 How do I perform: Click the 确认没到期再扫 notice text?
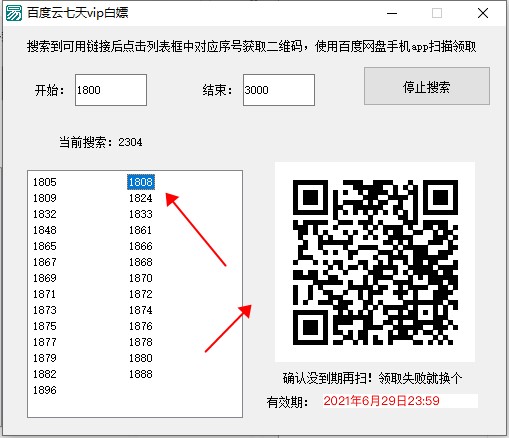372,378
